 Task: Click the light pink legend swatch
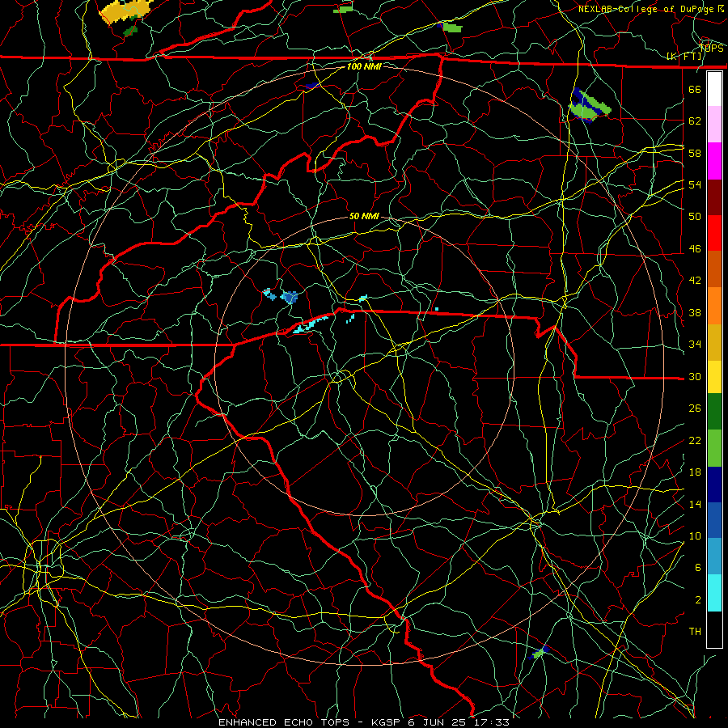[714, 125]
